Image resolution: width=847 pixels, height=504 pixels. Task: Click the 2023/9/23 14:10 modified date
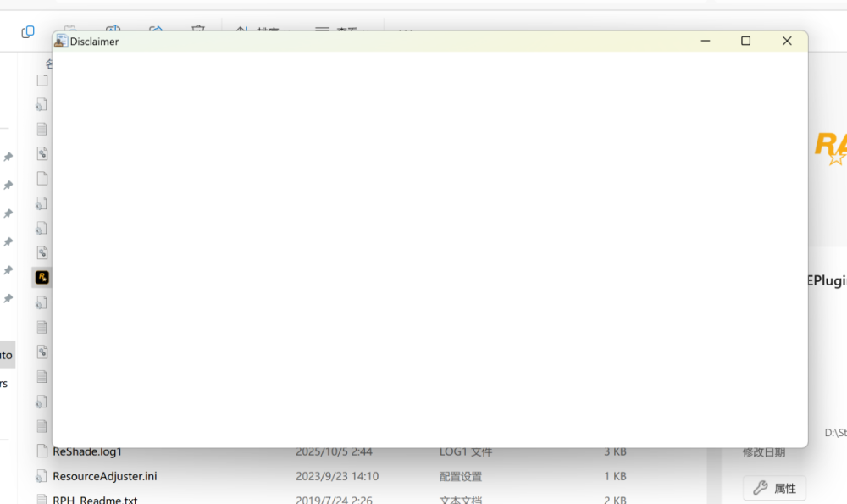pyautogui.click(x=337, y=476)
